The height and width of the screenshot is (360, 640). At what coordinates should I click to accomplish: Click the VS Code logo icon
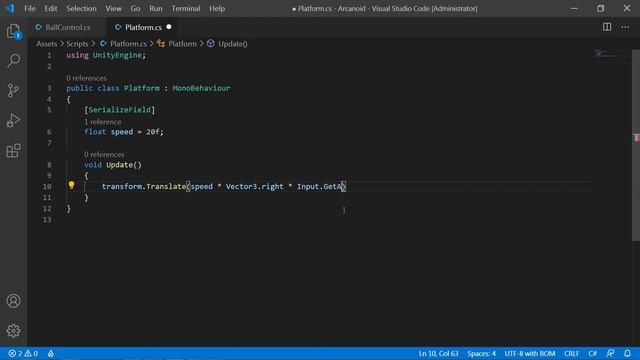click(10, 8)
